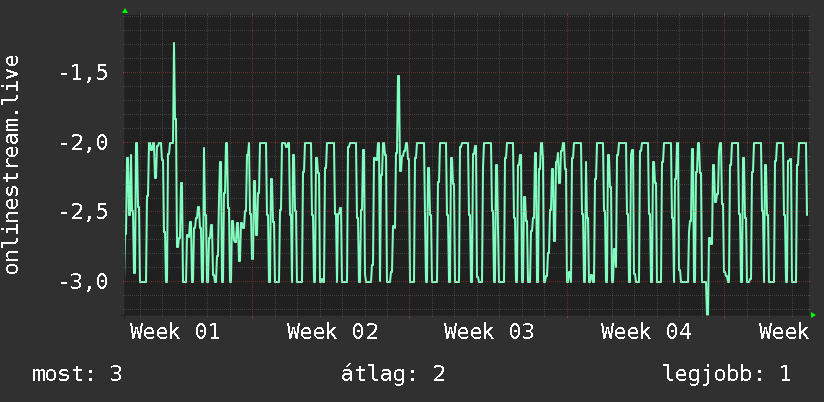This screenshot has height=402, width=824.
Task: Click the green arrow ending the x-axis
Action: tap(813, 315)
